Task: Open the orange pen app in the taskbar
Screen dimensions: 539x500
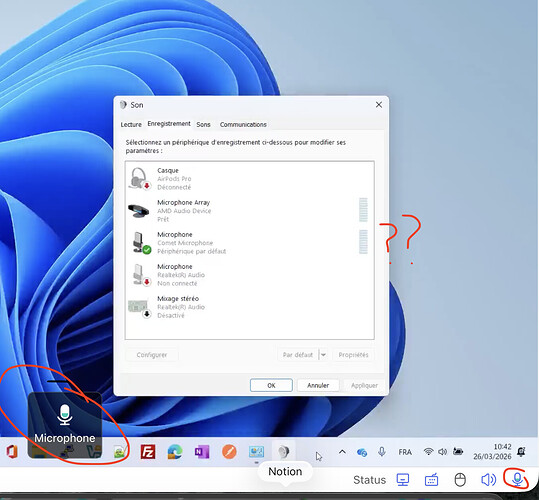Action: 229,452
